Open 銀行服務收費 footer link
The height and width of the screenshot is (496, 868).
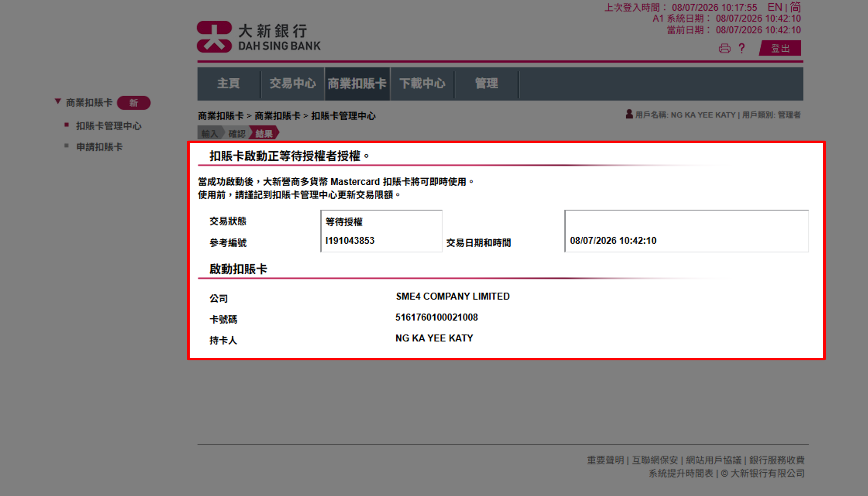(777, 460)
